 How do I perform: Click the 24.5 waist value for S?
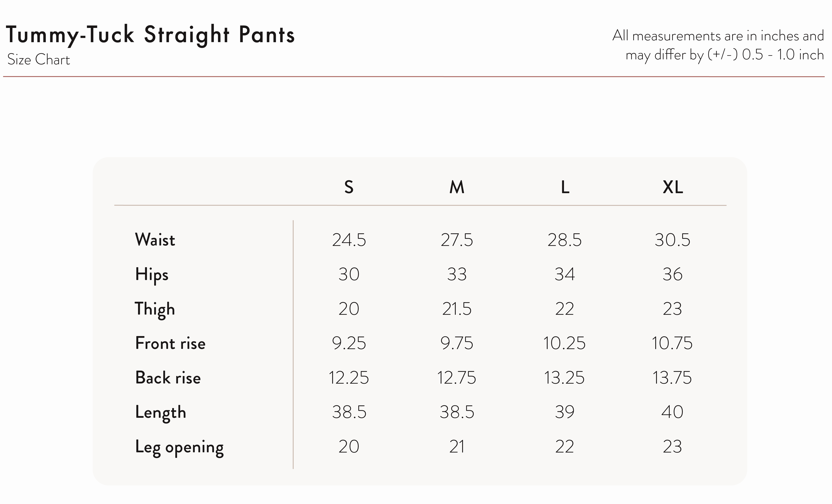pos(349,240)
